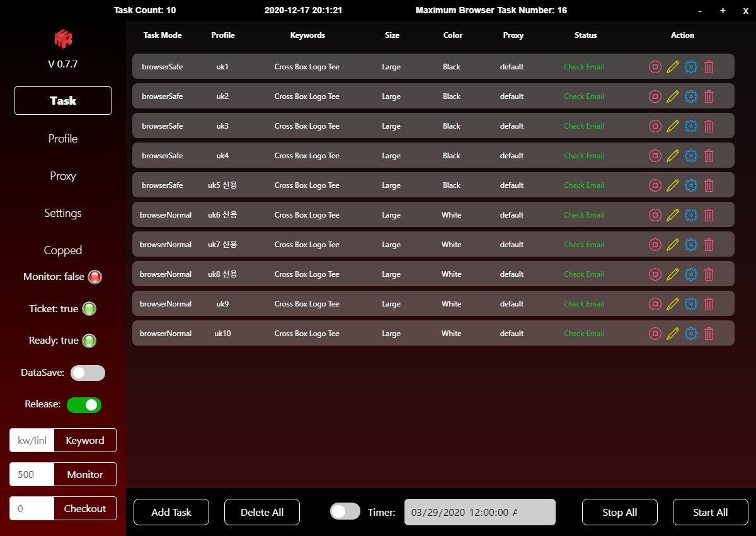Open gear settings for uk1 task
Screen dimensions: 756x536
click(691, 67)
